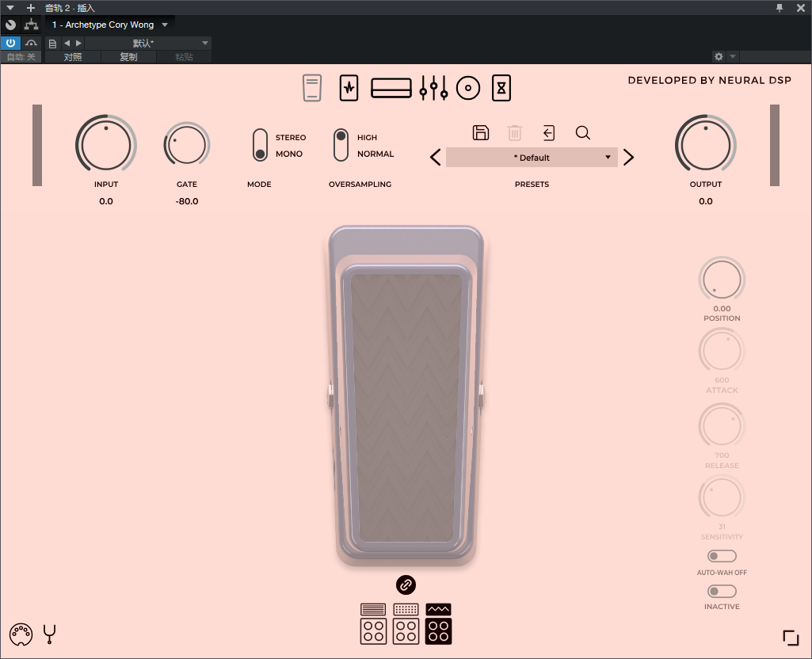
Task: Click the Output knob
Action: coord(706,145)
